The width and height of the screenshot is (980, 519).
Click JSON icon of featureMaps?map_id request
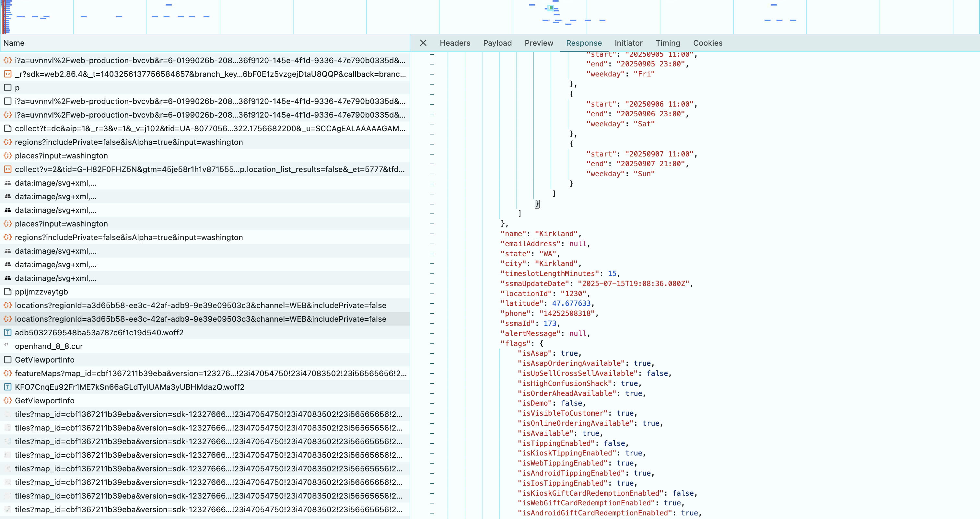tap(7, 374)
